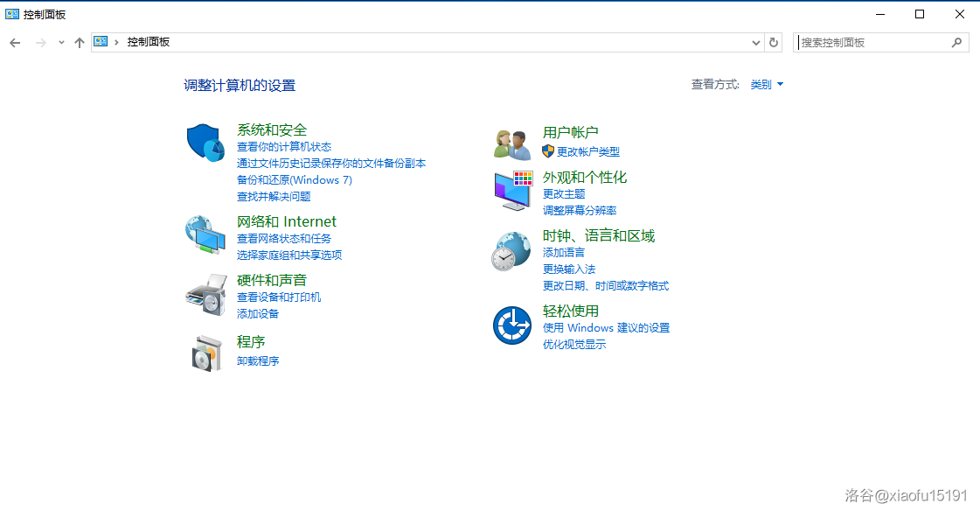Go back with the back arrow
This screenshot has height=518, width=980.
pyautogui.click(x=15, y=43)
